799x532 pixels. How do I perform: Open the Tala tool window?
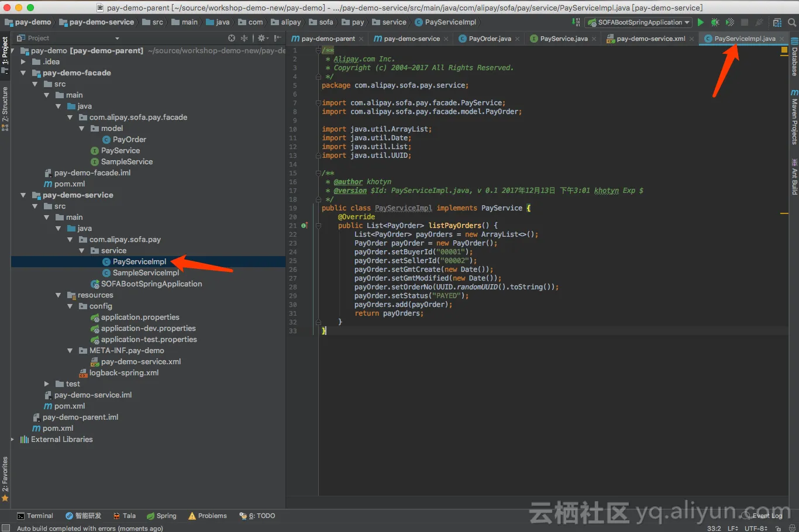tap(125, 516)
